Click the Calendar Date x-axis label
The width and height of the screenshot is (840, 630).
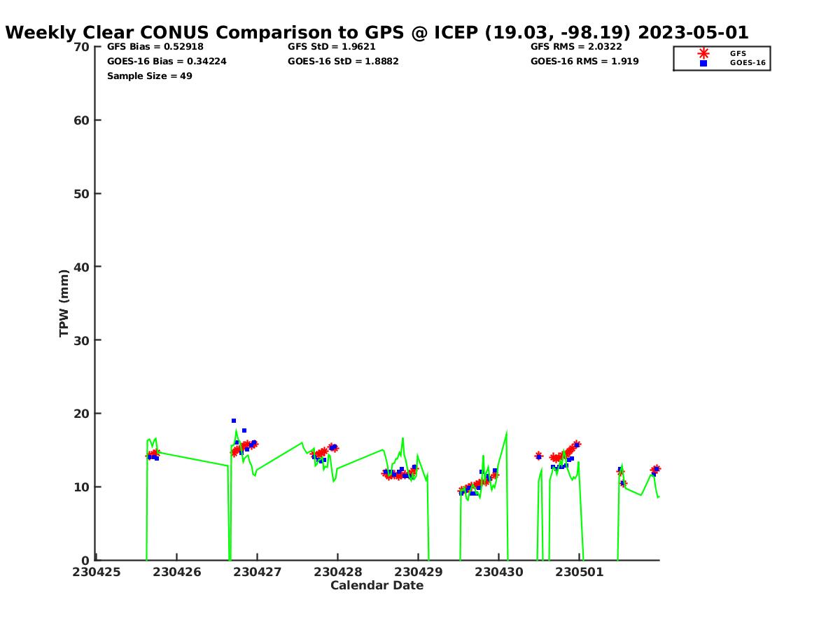point(377,586)
